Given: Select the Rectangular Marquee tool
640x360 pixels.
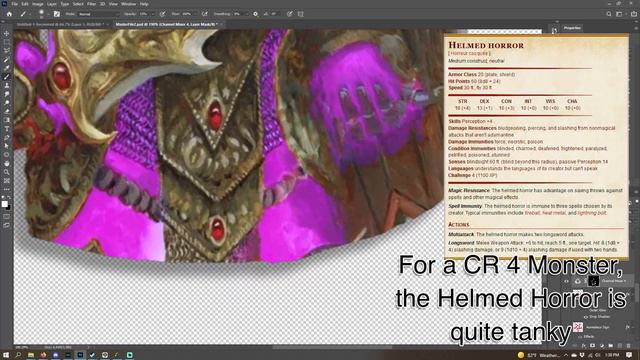Looking at the screenshot, I should coord(7,42).
